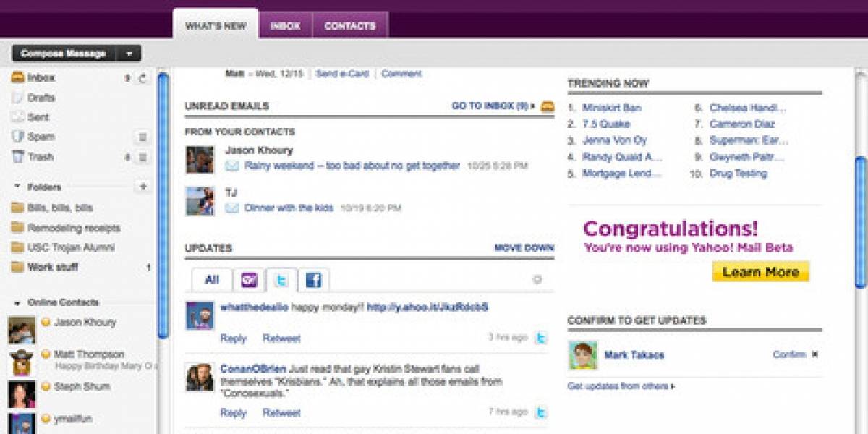Open the y.ahoo.it link in whatthedealio tweet

427,307
